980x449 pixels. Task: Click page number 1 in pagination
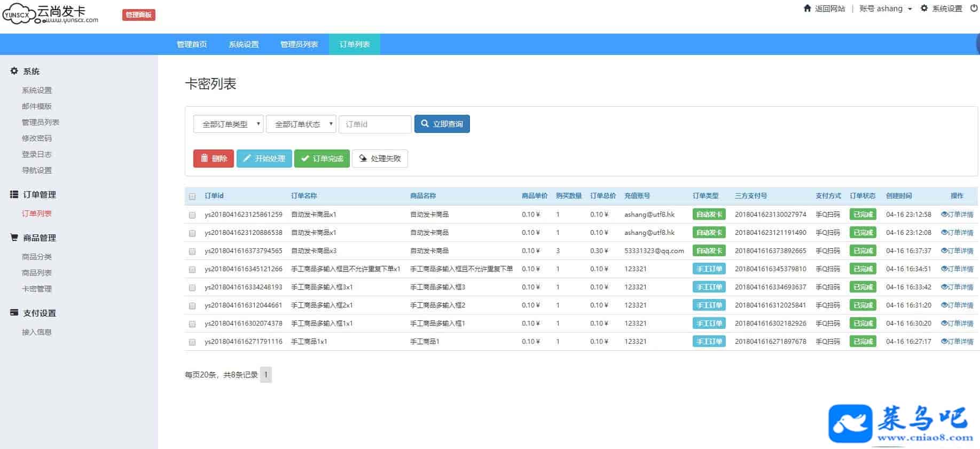[x=265, y=375]
